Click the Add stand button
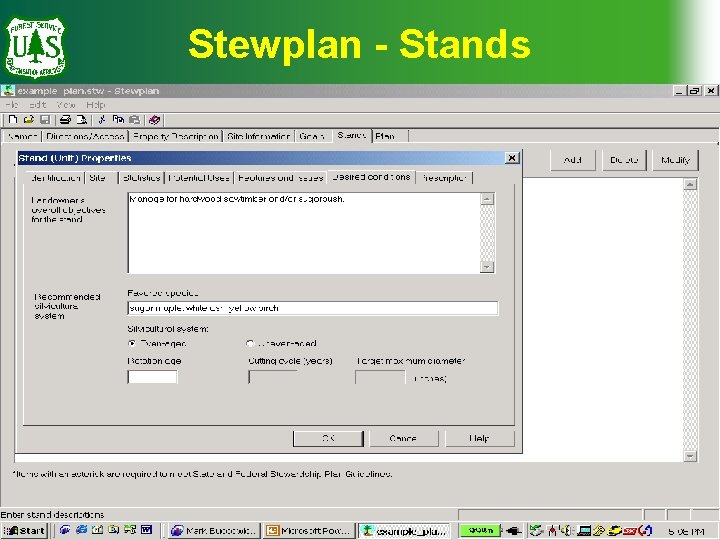720x540 pixels. (x=573, y=160)
